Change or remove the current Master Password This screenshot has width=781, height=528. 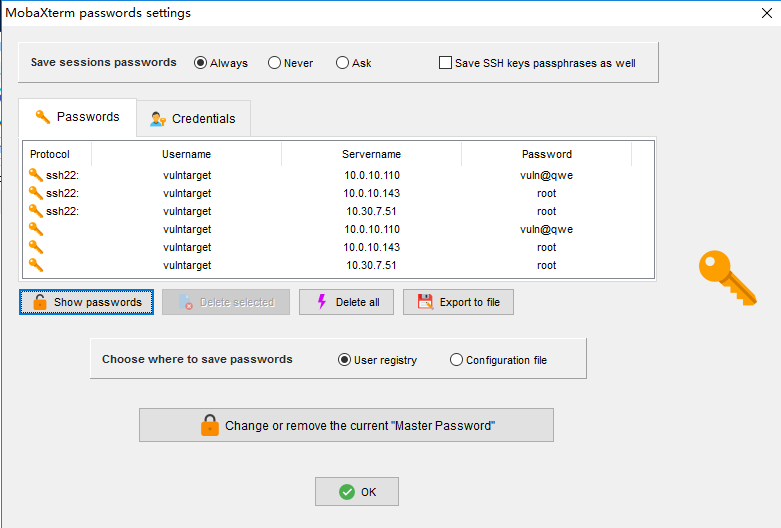click(x=346, y=425)
